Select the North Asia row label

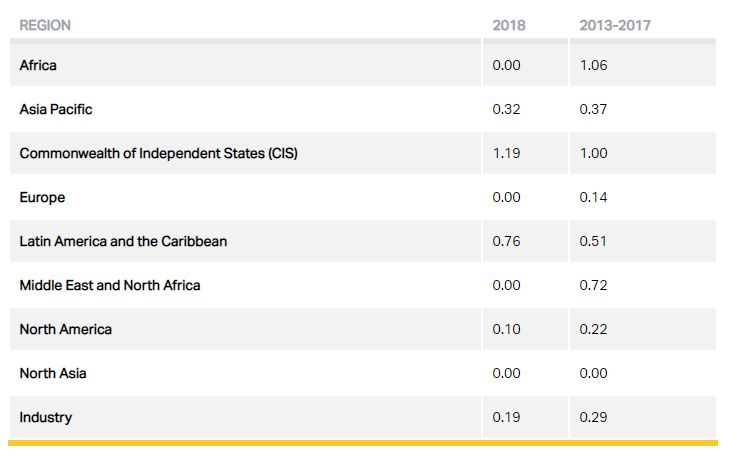pos(53,373)
